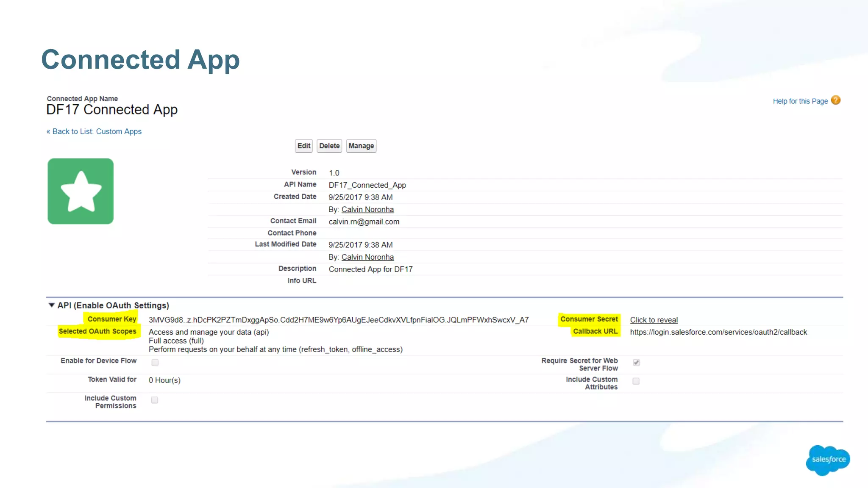Click the Callback URL value
868x488 pixels.
coord(718,332)
